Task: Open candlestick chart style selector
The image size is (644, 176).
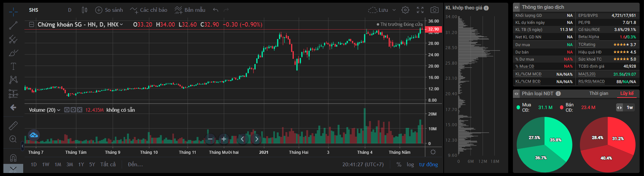Action: tap(84, 10)
